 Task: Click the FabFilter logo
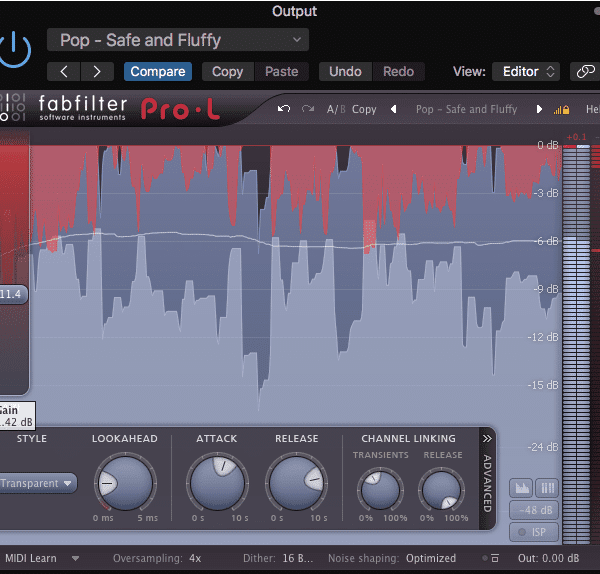click(x=82, y=108)
